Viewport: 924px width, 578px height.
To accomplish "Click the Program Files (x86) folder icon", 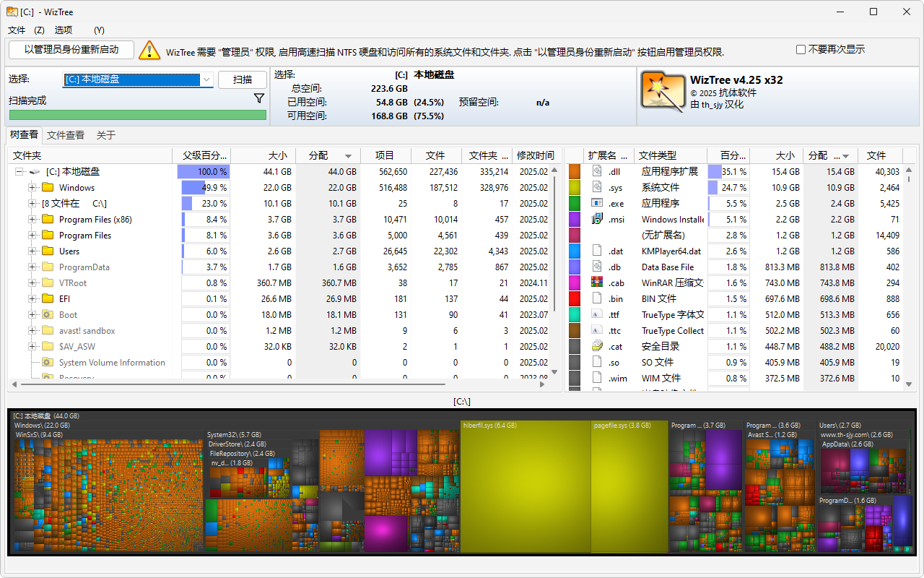I will 48,220.
